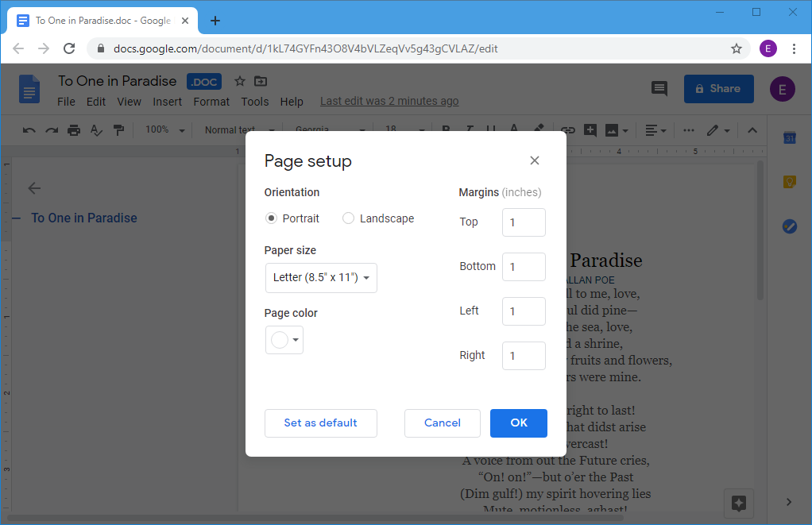Select the paint format tool
Viewport: 812px width, 525px height.
[x=118, y=130]
